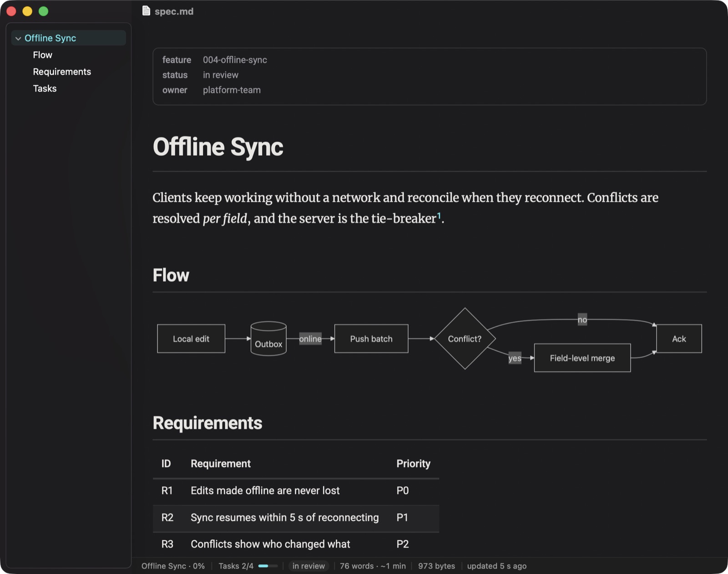Jump to Requirements section in sidebar

pos(62,72)
